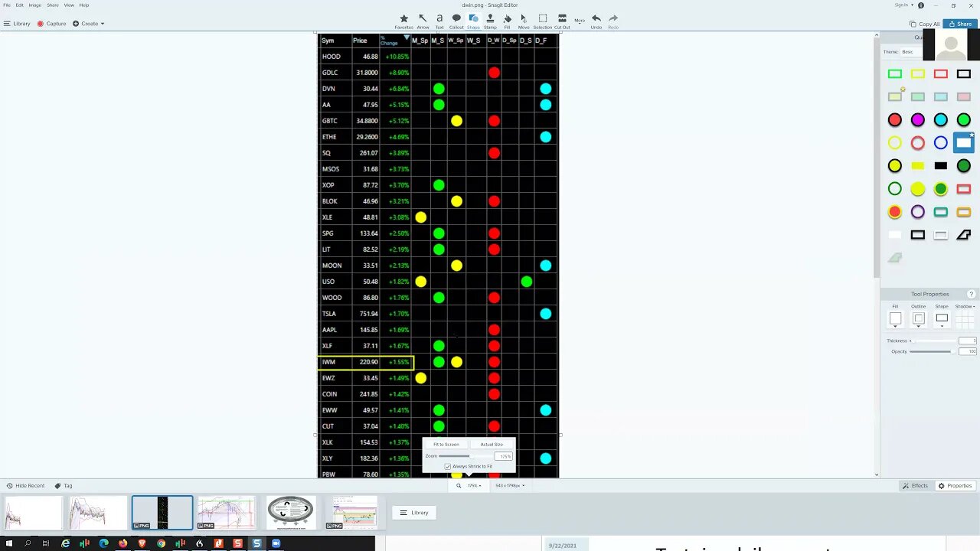Click the Thickness value field
The width and height of the screenshot is (980, 551).
(x=967, y=341)
